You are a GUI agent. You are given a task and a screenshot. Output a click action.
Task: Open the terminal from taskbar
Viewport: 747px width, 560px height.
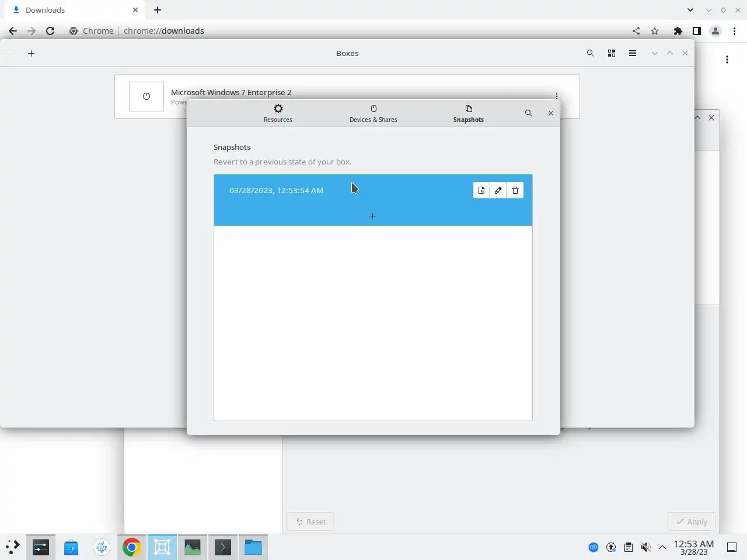pyautogui.click(x=223, y=547)
